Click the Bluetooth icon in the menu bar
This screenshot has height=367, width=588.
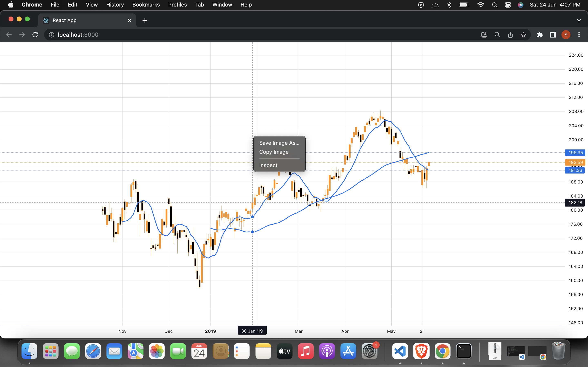point(449,5)
